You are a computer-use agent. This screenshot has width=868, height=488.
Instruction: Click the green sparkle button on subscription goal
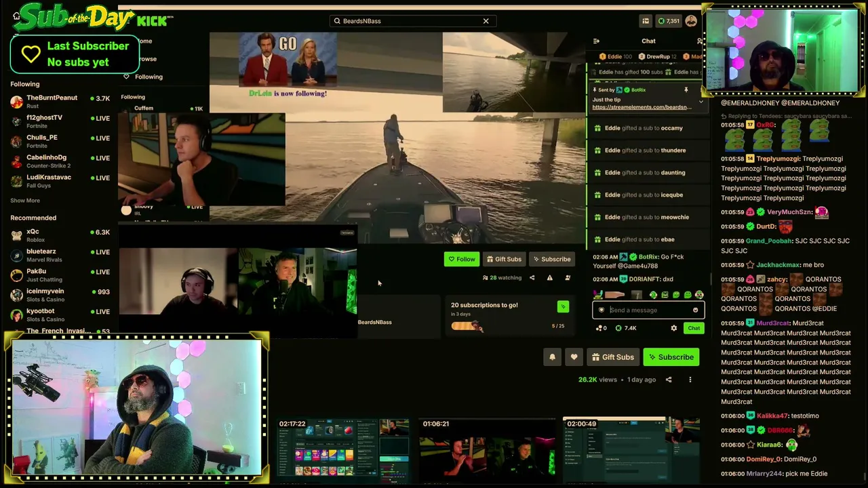click(x=563, y=307)
